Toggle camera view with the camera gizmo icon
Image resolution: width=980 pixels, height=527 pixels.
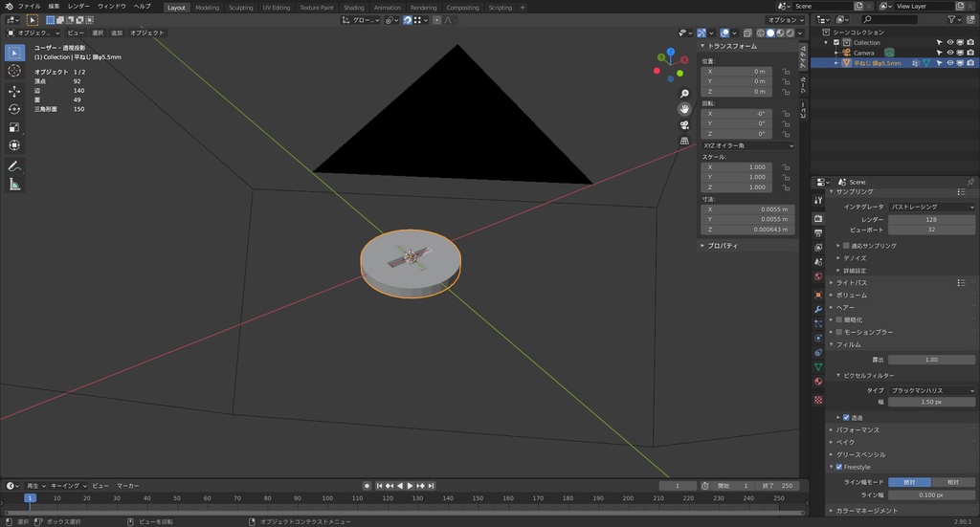pos(684,125)
